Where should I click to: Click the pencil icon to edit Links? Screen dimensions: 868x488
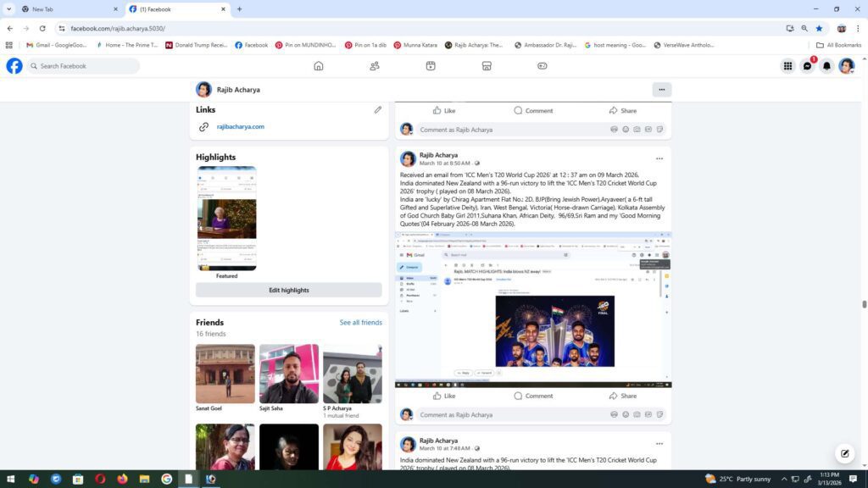click(378, 110)
